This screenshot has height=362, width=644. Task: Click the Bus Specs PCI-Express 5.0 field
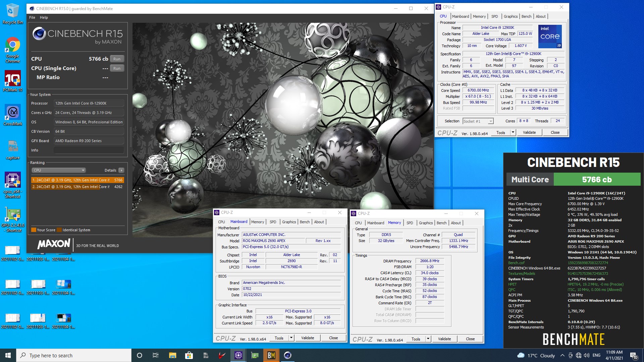click(x=291, y=247)
